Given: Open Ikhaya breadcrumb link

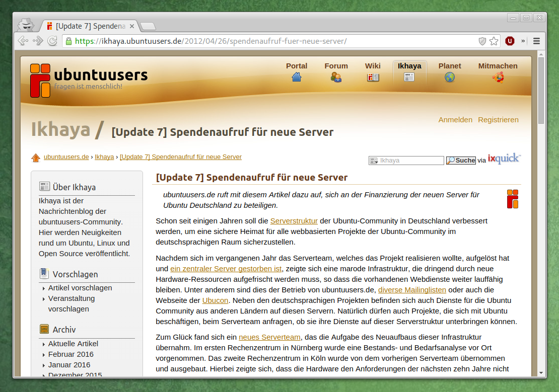Looking at the screenshot, I should click(x=104, y=157).
